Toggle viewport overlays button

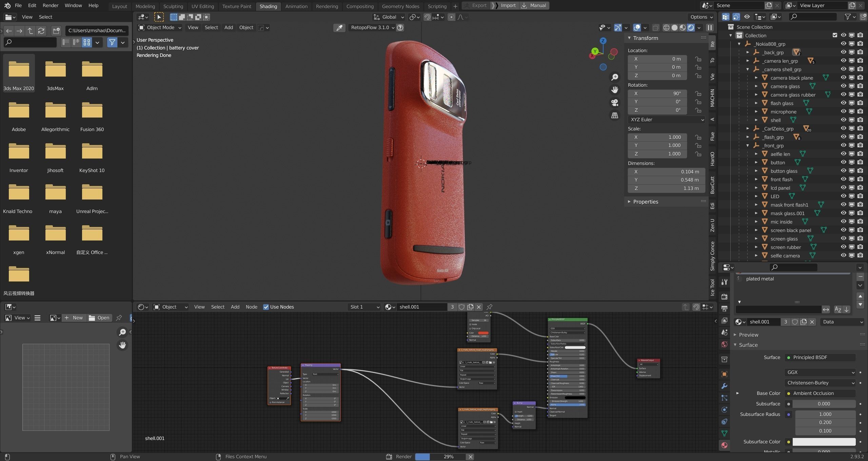pos(637,28)
